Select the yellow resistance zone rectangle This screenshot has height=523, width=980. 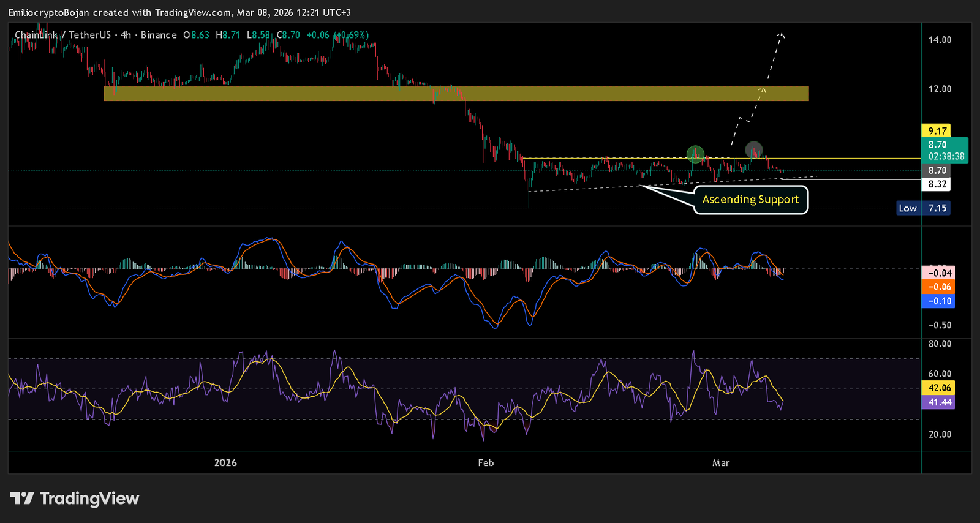(x=456, y=93)
